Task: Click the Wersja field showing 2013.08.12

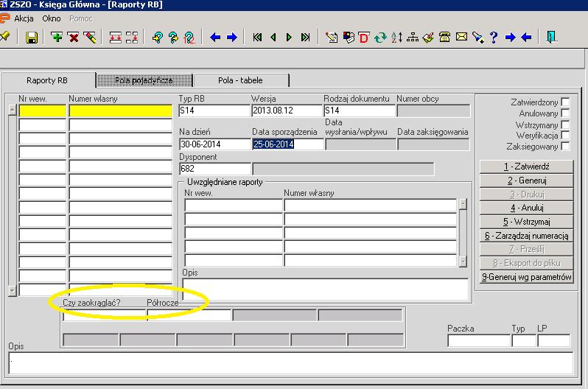Action: [x=287, y=111]
